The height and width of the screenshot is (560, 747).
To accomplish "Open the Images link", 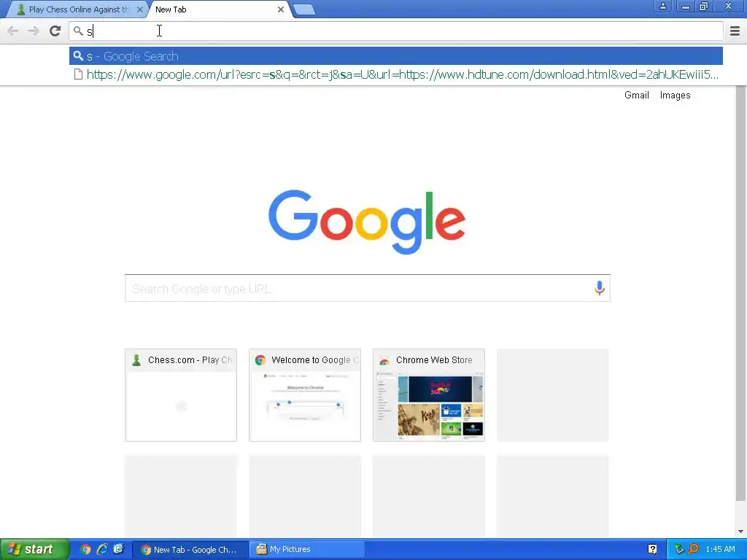I will [x=675, y=96].
